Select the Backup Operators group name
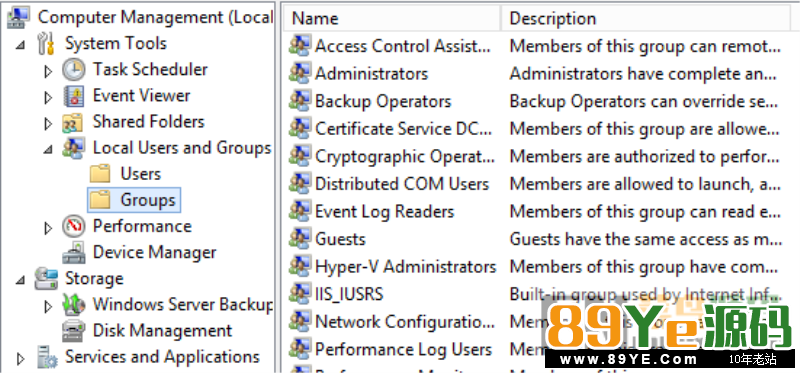Viewport: 800px width, 373px height. [383, 101]
